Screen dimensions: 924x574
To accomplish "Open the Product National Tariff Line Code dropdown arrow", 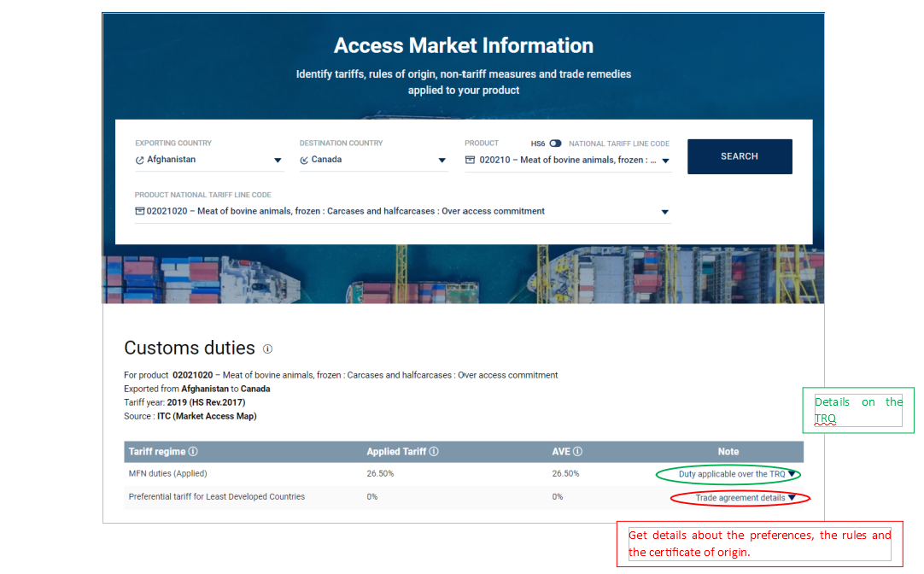I will [664, 212].
